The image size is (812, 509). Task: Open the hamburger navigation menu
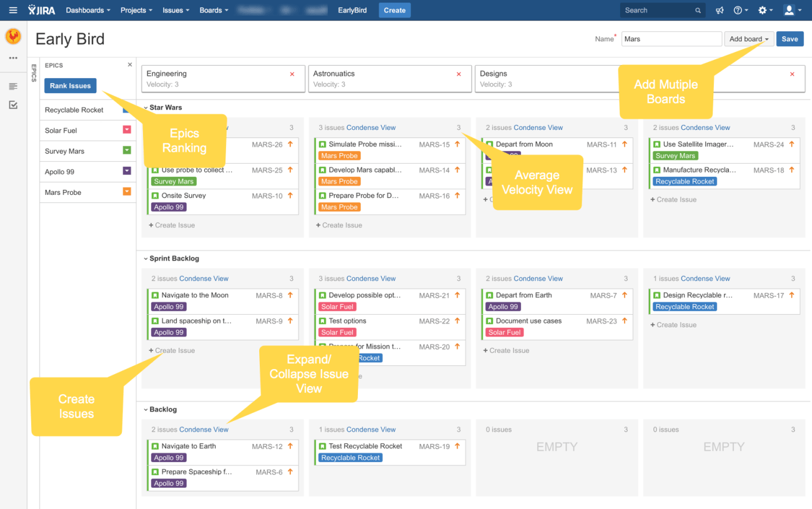click(13, 10)
